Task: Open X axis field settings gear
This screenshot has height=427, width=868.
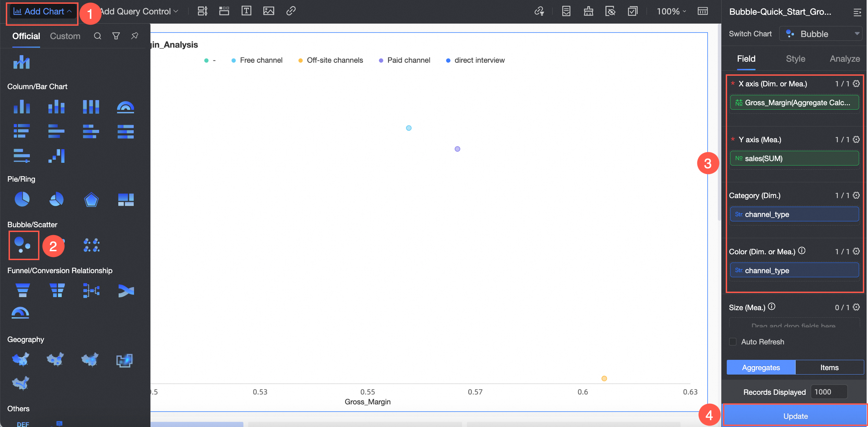Action: tap(856, 84)
